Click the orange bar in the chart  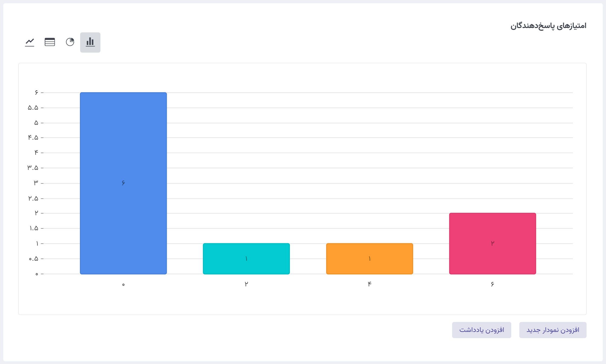tap(369, 259)
